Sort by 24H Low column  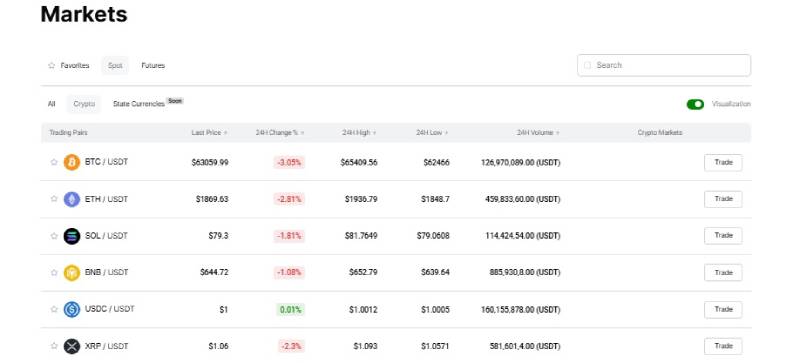(x=432, y=133)
